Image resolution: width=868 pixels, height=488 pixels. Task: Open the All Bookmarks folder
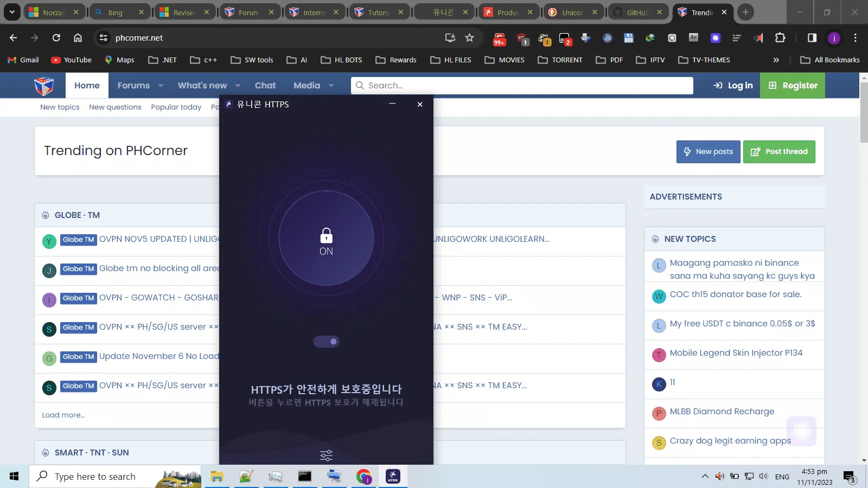(830, 60)
